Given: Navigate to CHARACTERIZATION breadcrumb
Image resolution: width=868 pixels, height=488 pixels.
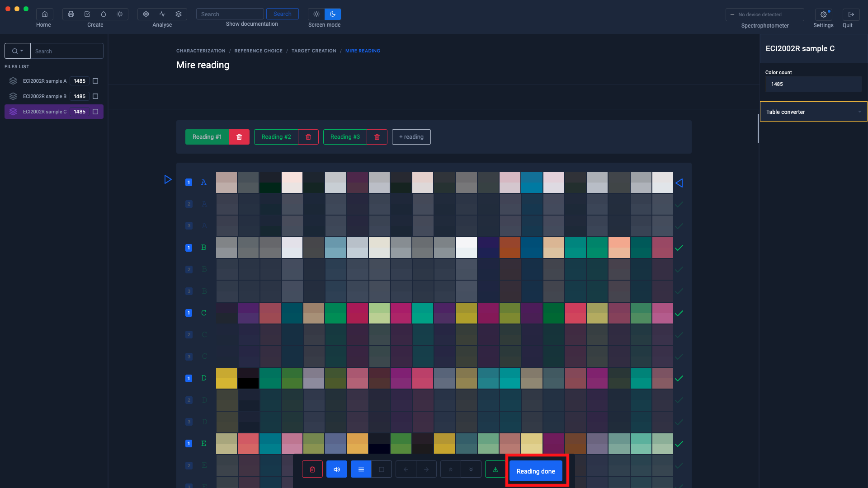Looking at the screenshot, I should pyautogui.click(x=201, y=51).
